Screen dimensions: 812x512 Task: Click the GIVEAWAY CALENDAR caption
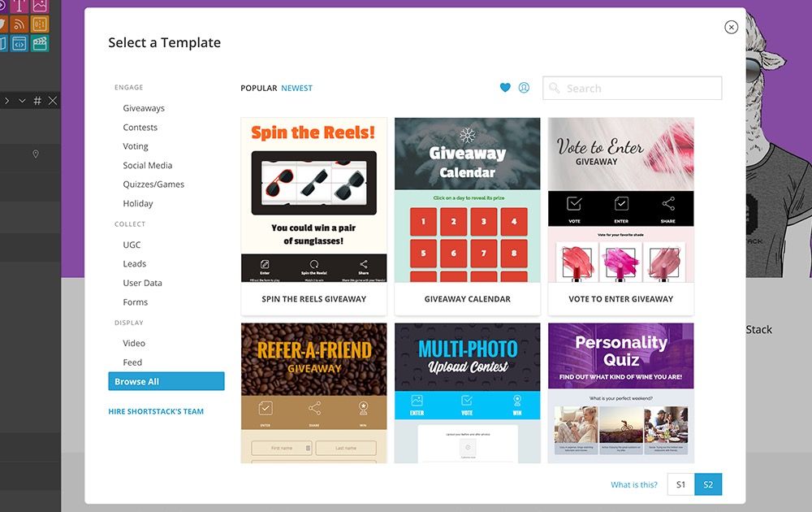(x=467, y=299)
